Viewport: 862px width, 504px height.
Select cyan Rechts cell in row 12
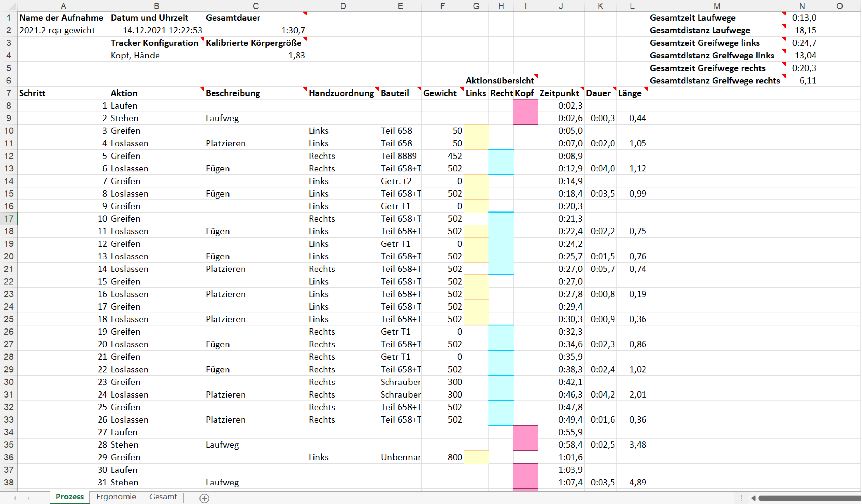point(501,156)
